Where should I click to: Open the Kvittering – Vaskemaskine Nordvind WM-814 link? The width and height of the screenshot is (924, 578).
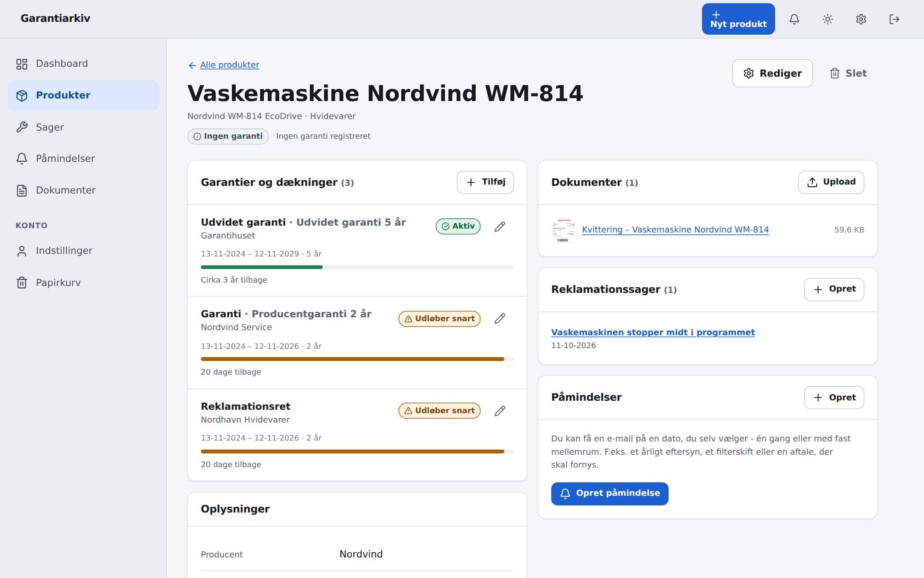(x=675, y=230)
